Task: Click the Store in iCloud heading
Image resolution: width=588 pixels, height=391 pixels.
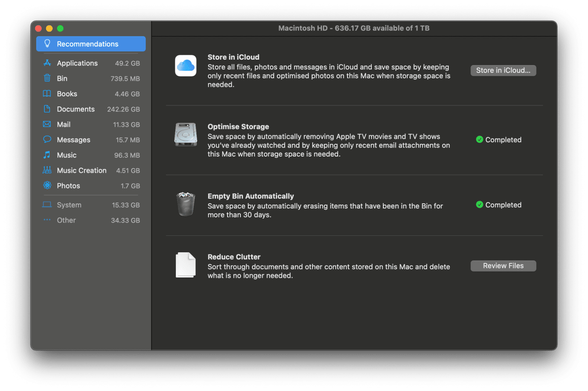Action: coord(233,57)
